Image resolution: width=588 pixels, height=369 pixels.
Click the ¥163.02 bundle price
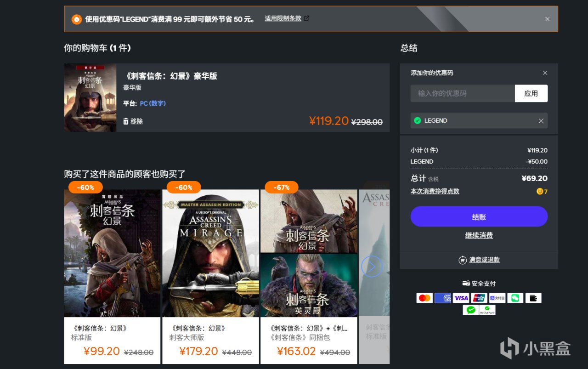coord(296,352)
